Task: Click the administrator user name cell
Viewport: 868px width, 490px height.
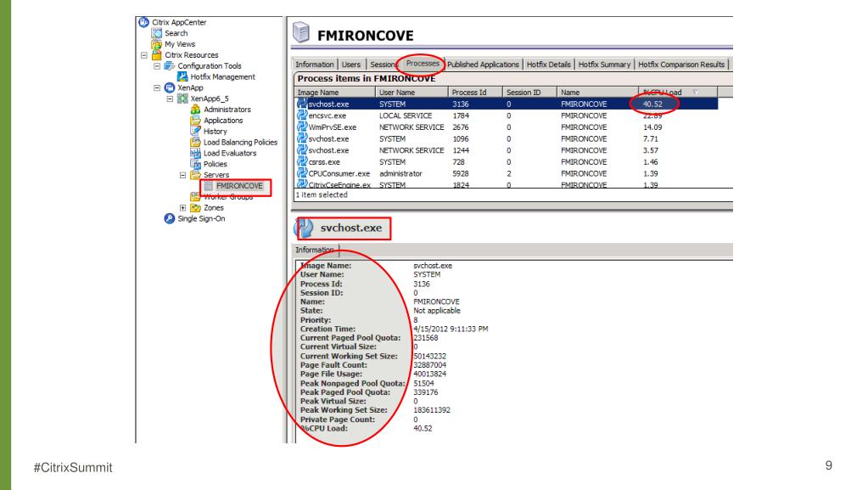Action: [400, 173]
